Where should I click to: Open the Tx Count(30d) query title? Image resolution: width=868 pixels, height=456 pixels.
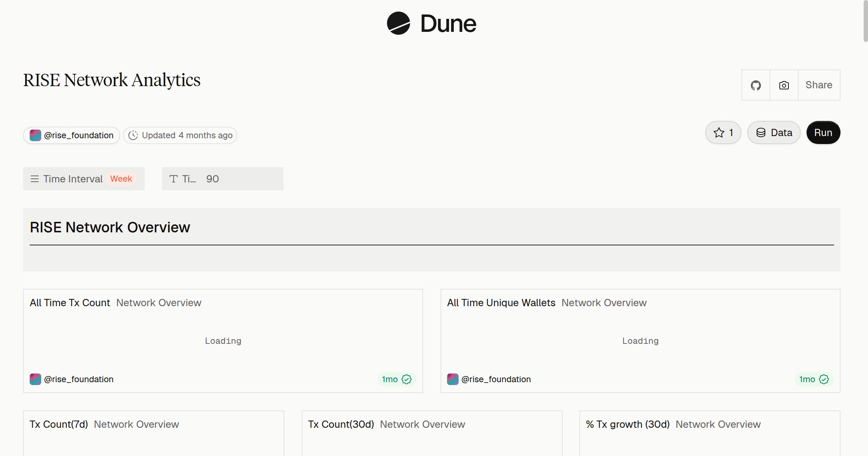(x=341, y=424)
